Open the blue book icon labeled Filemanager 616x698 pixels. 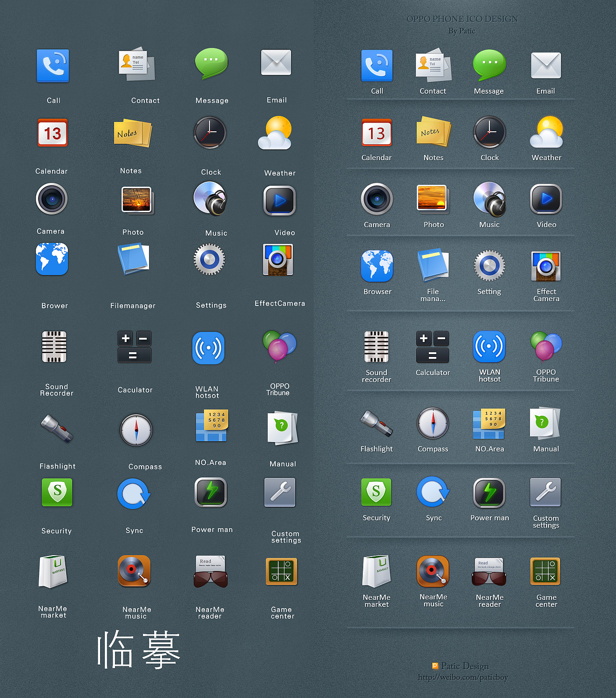(133, 259)
